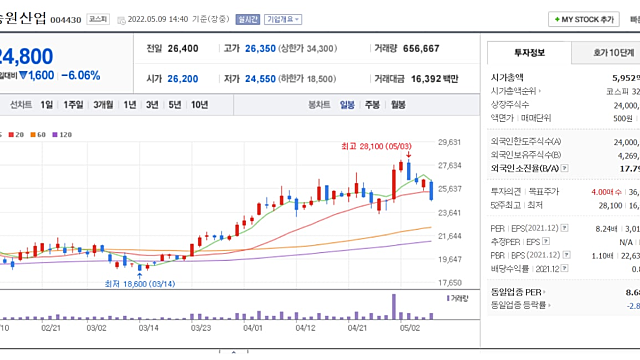
Task: Click the MY STOCK 추가 button
Action: click(584, 19)
